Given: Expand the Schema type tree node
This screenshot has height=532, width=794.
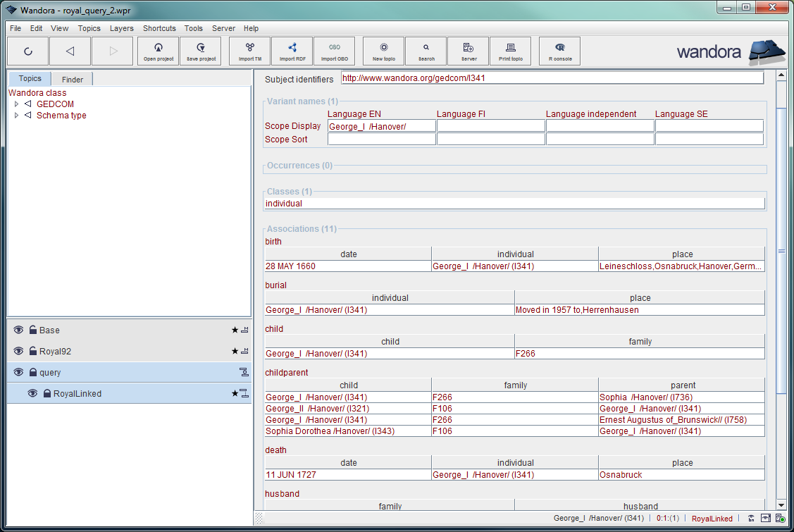Looking at the screenshot, I should [16, 116].
